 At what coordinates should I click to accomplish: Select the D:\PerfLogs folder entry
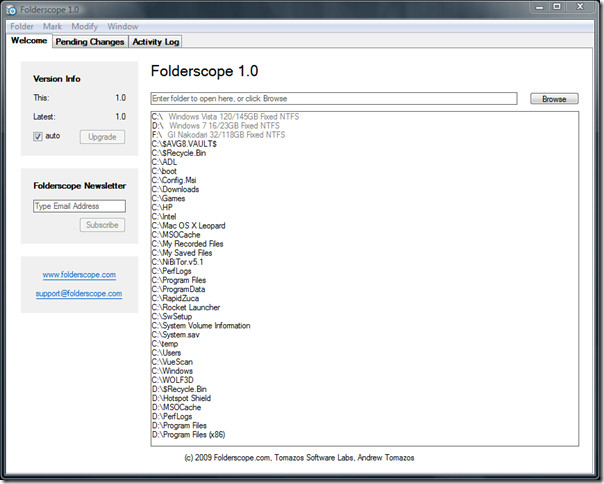(172, 416)
